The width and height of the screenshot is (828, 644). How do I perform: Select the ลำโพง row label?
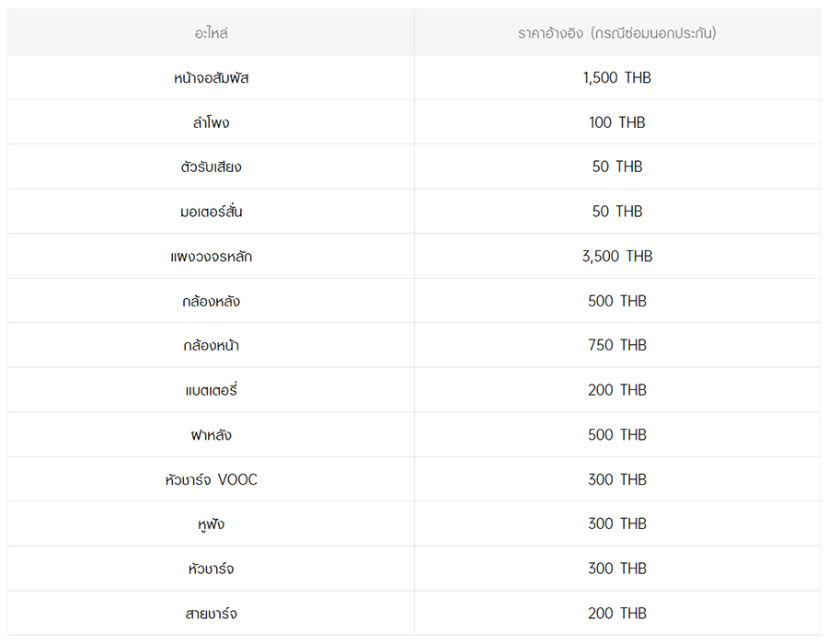pyautogui.click(x=211, y=122)
